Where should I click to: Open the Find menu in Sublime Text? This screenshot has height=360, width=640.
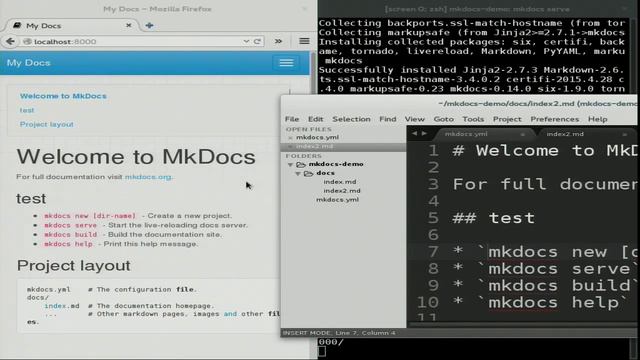[x=388, y=119]
